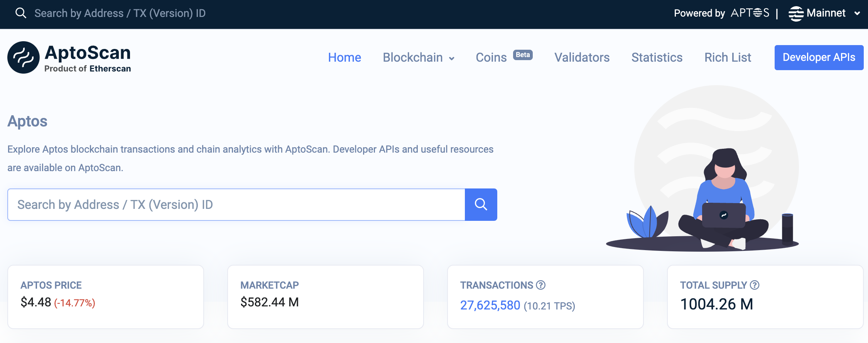Expand the Mainnet network dropdown
The height and width of the screenshot is (343, 868).
826,13
